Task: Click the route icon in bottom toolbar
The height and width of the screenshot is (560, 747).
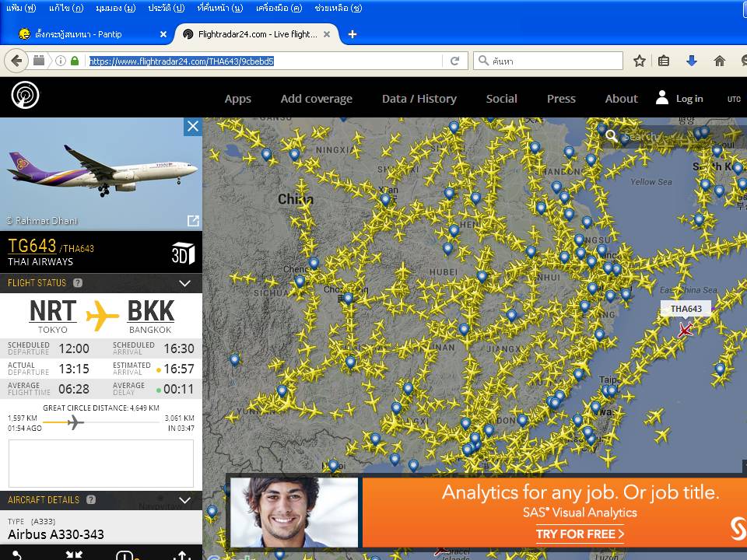Action: point(16,555)
